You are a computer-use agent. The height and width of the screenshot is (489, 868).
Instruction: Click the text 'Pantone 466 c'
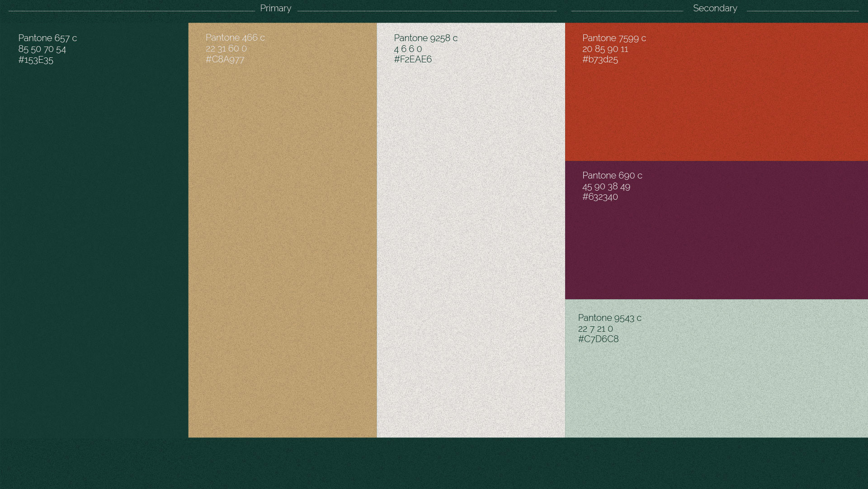coord(235,38)
